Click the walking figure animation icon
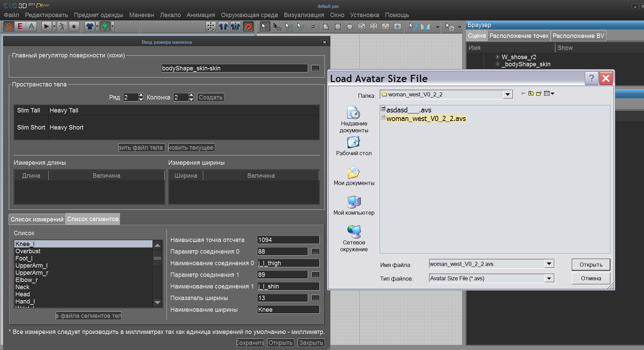This screenshot has height=350, width=644. pyautogui.click(x=62, y=27)
